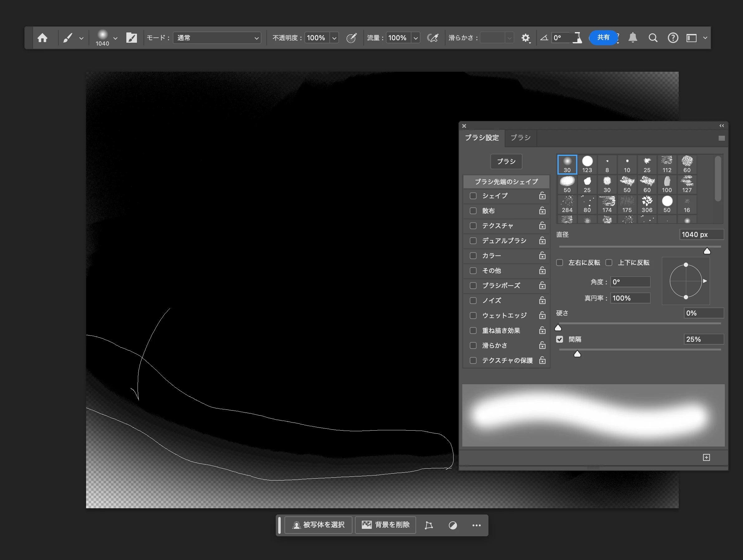Open smoothing options gear icon
This screenshot has height=560, width=743.
pos(525,38)
